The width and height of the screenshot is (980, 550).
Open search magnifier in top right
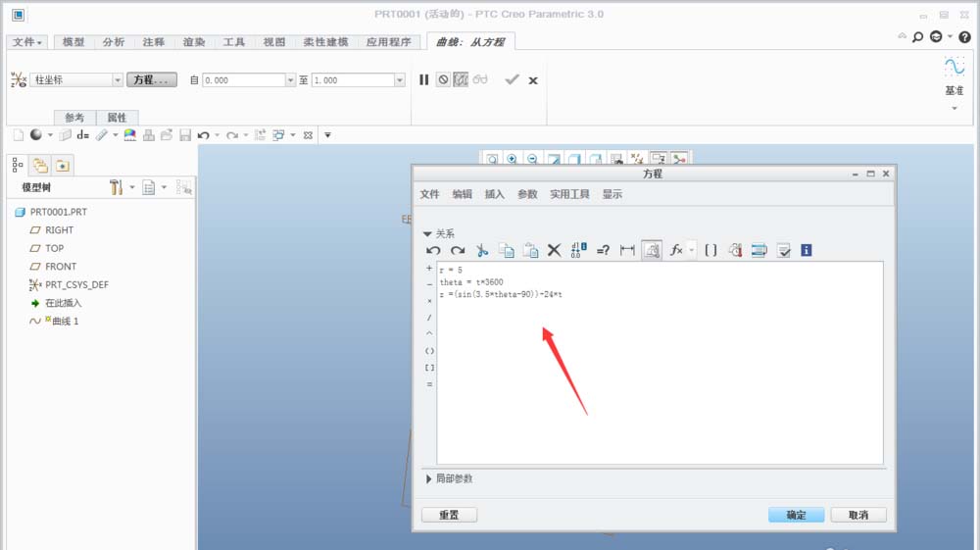click(917, 37)
